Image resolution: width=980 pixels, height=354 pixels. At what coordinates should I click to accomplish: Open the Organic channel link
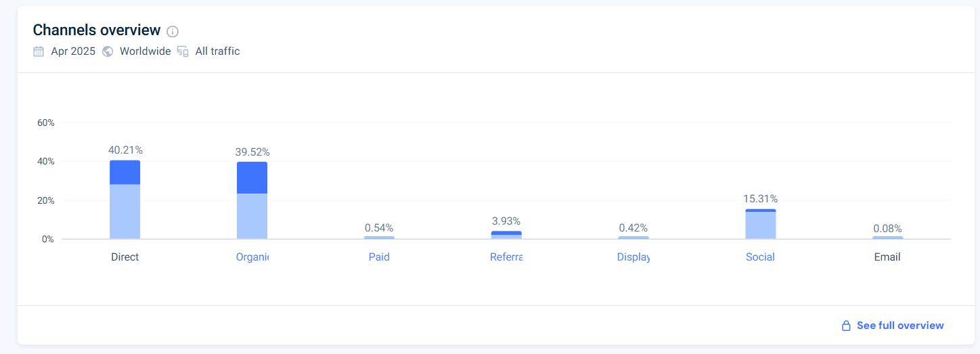pos(252,257)
